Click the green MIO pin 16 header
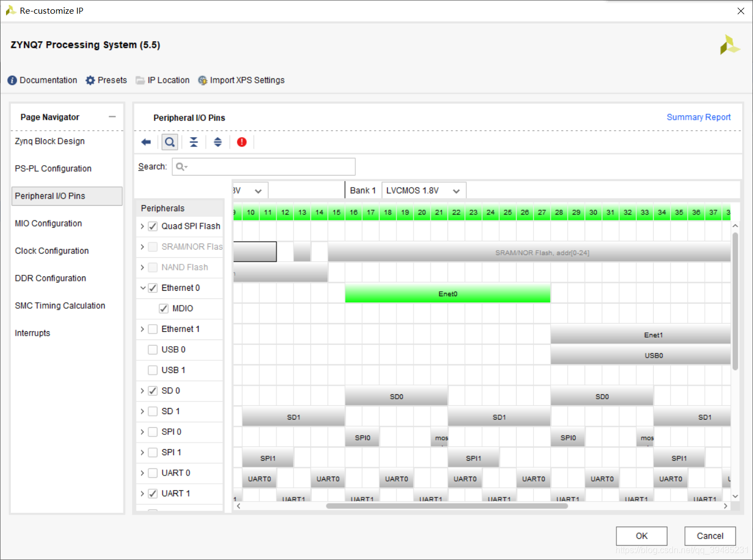Image resolution: width=753 pixels, height=560 pixels. (x=354, y=212)
